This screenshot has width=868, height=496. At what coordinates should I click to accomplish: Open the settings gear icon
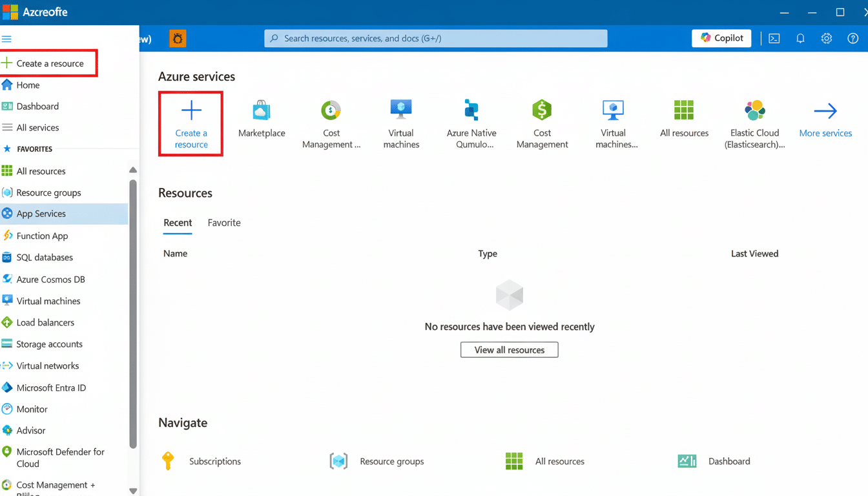pyautogui.click(x=827, y=38)
